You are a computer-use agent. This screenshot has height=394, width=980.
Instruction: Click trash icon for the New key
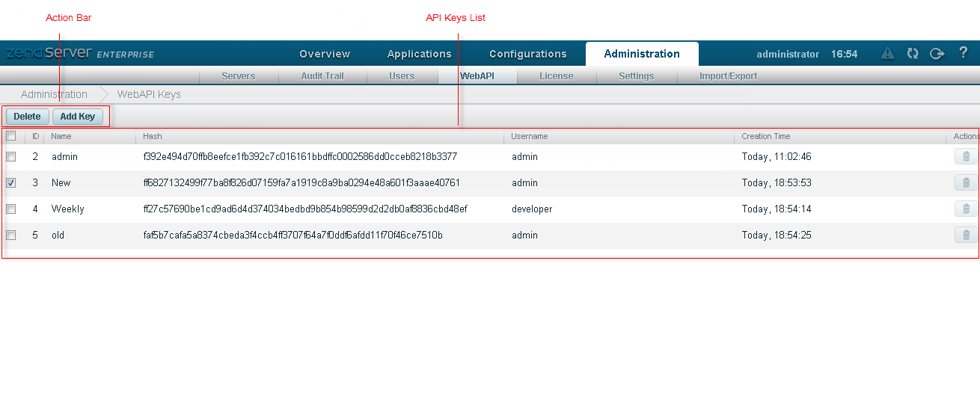click(x=966, y=183)
